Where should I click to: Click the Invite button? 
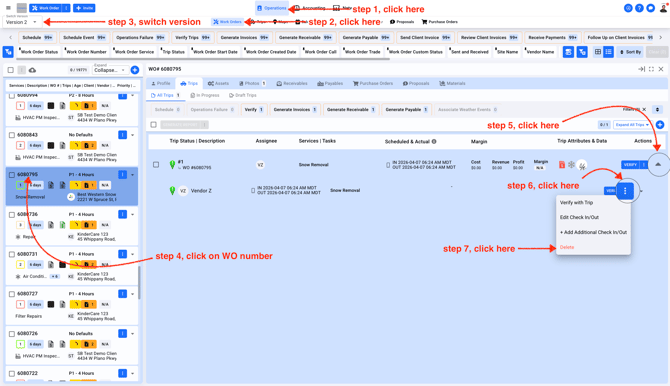click(x=84, y=8)
